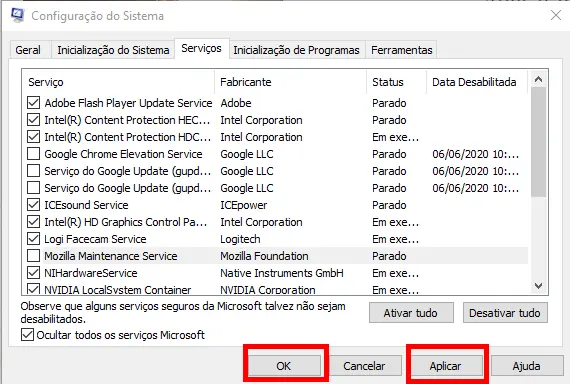This screenshot has width=570, height=384.
Task: Toggle Ocultar todos os serviços Microsoft
Action: tap(28, 335)
